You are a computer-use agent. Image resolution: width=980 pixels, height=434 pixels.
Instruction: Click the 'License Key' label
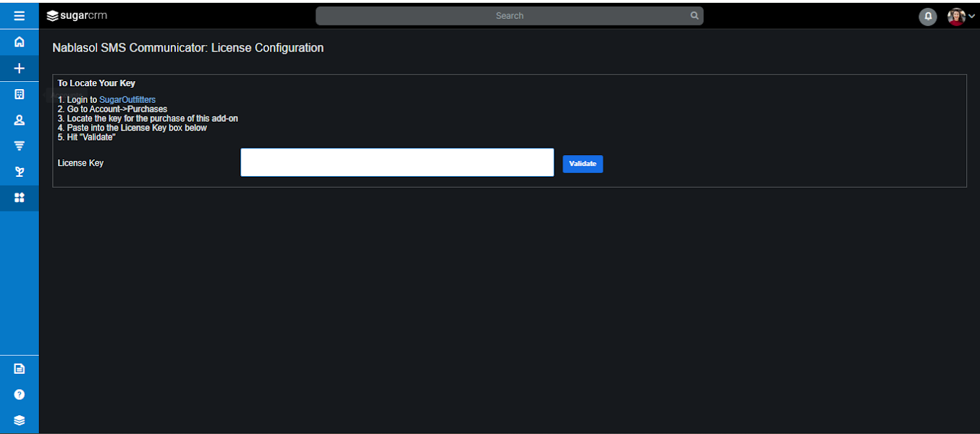80,163
